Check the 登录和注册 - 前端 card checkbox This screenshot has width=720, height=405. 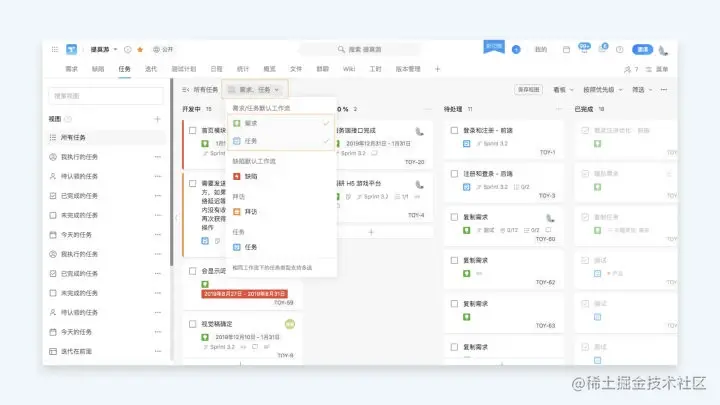click(455, 130)
